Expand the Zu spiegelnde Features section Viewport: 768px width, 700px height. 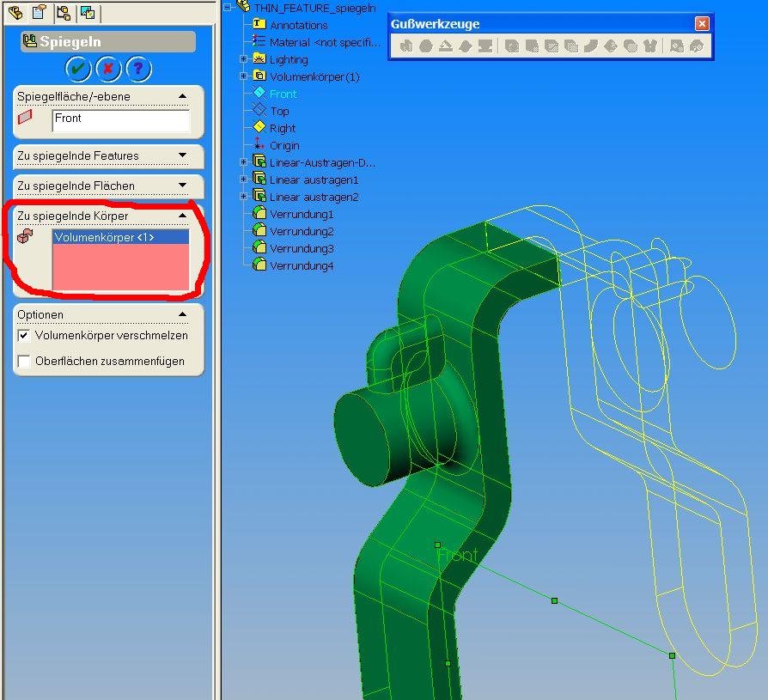click(x=183, y=155)
